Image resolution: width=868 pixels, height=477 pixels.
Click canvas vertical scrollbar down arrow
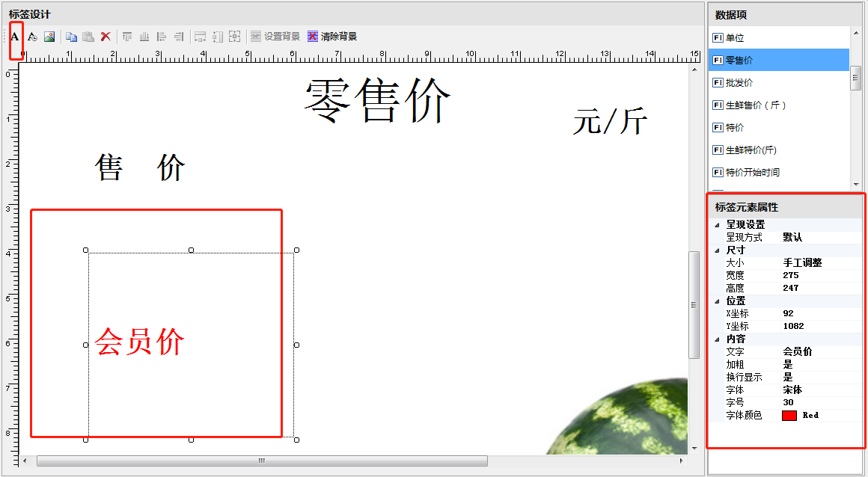click(694, 449)
